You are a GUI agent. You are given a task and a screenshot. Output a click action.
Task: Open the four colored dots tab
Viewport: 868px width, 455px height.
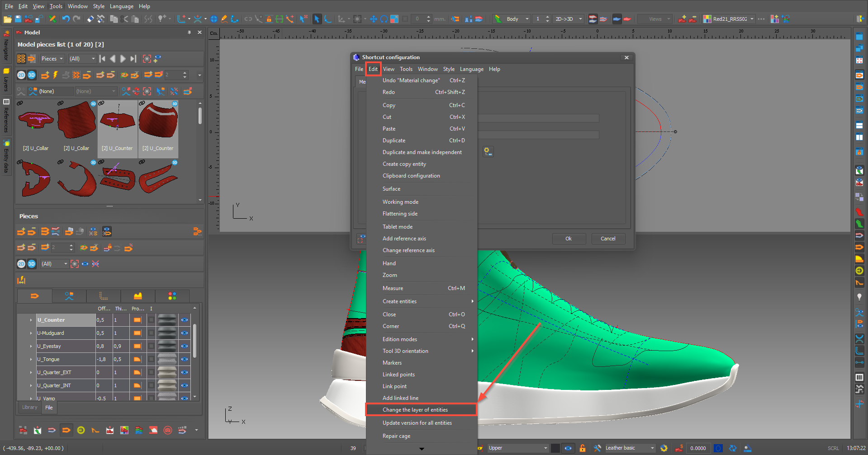[x=172, y=296]
